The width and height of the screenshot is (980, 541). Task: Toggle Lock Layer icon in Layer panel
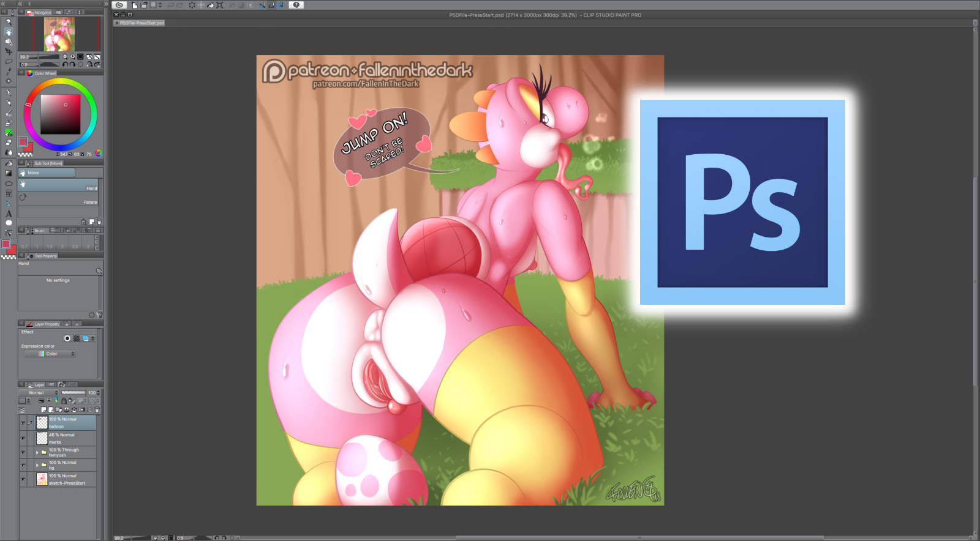tap(64, 401)
